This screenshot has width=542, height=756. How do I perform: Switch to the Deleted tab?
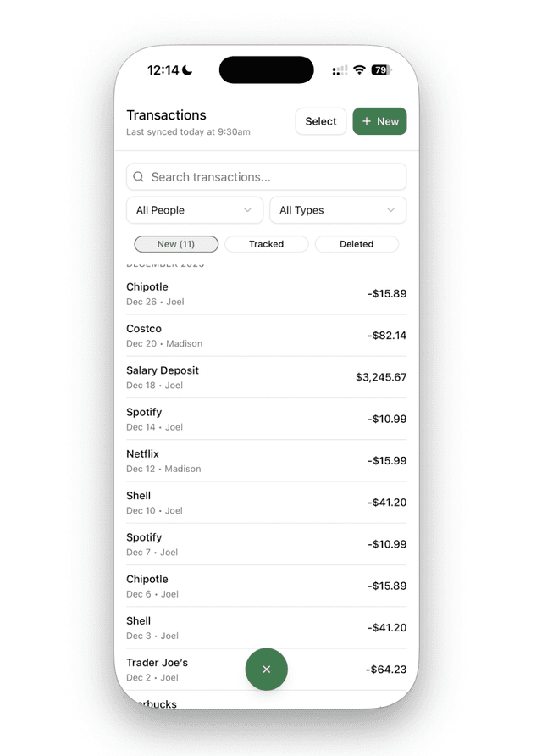coord(357,243)
